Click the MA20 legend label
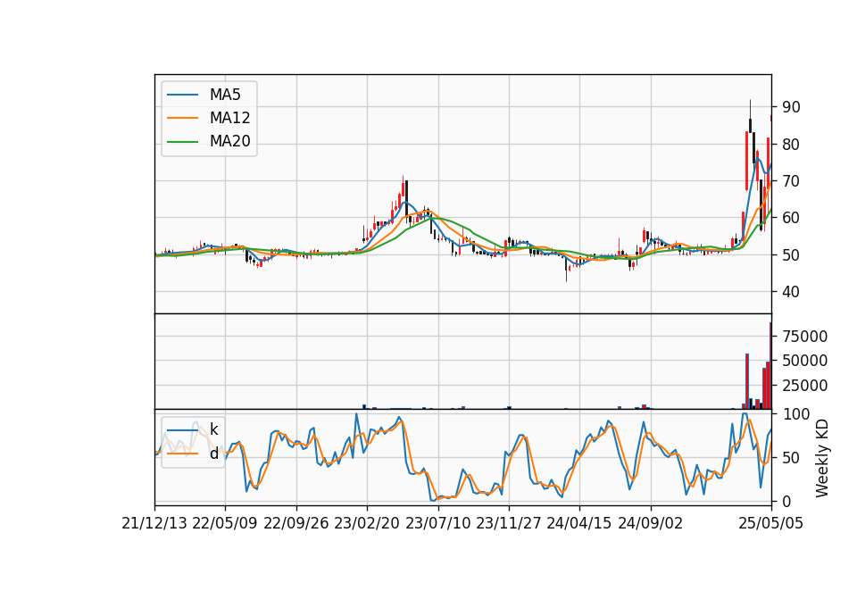Viewport: 857px width, 616px height. pyautogui.click(x=229, y=141)
